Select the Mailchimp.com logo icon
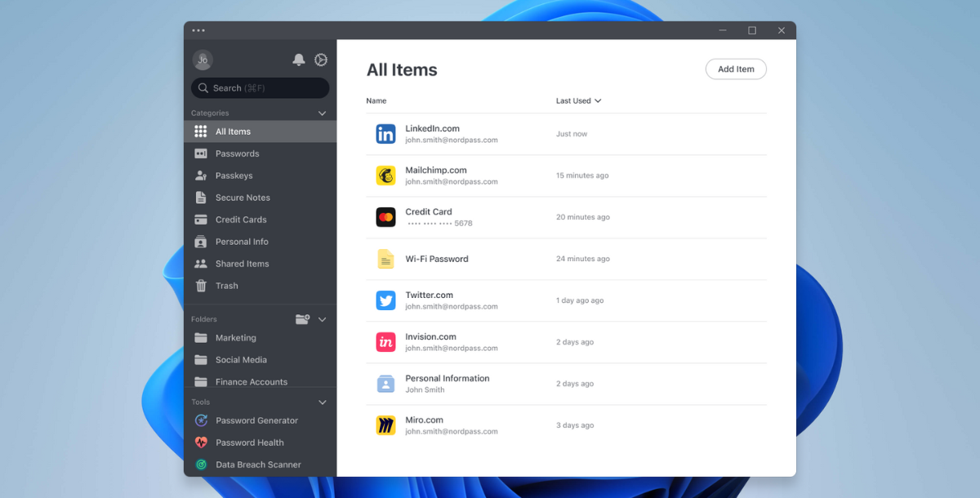The image size is (980, 498). tap(385, 176)
